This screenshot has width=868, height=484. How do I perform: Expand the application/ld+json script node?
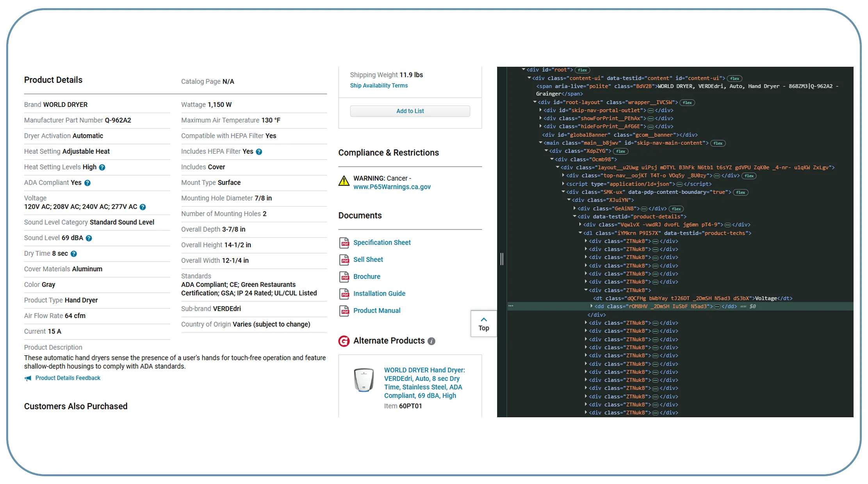(x=563, y=183)
